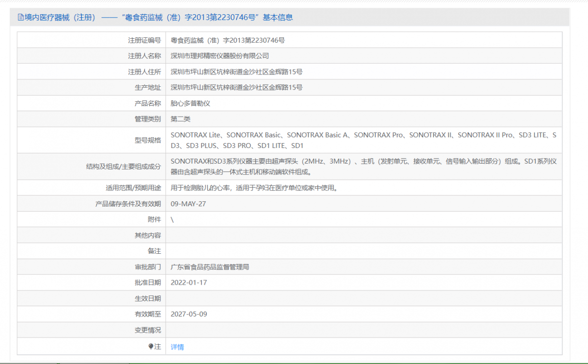Select the 生效日期 label
Image resolution: width=588 pixels, height=364 pixels.
(148, 298)
